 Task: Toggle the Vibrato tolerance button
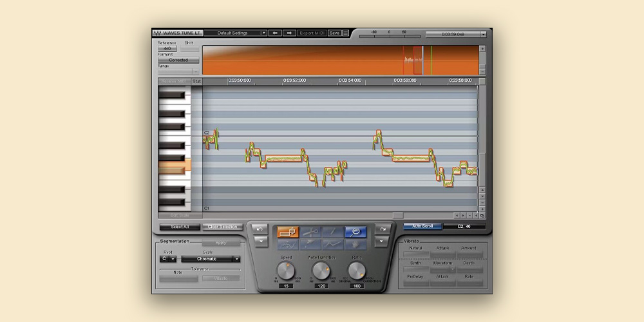pyautogui.click(x=220, y=278)
